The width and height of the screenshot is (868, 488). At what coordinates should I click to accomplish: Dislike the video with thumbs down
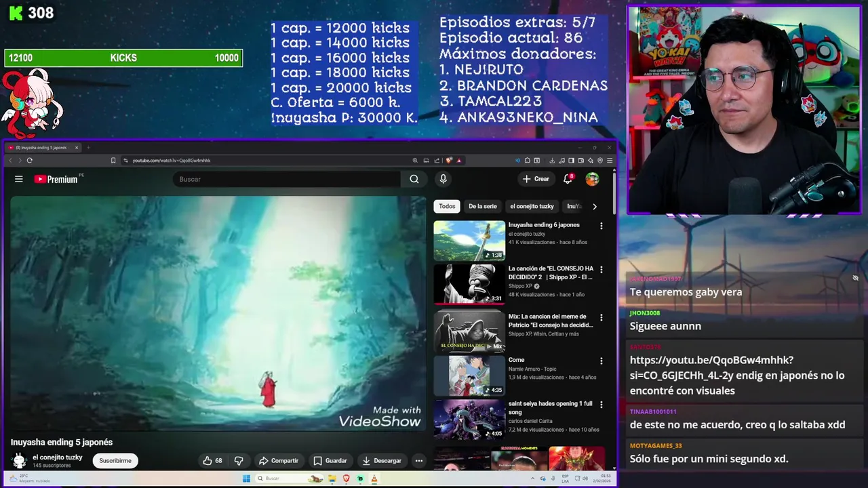tap(239, 461)
